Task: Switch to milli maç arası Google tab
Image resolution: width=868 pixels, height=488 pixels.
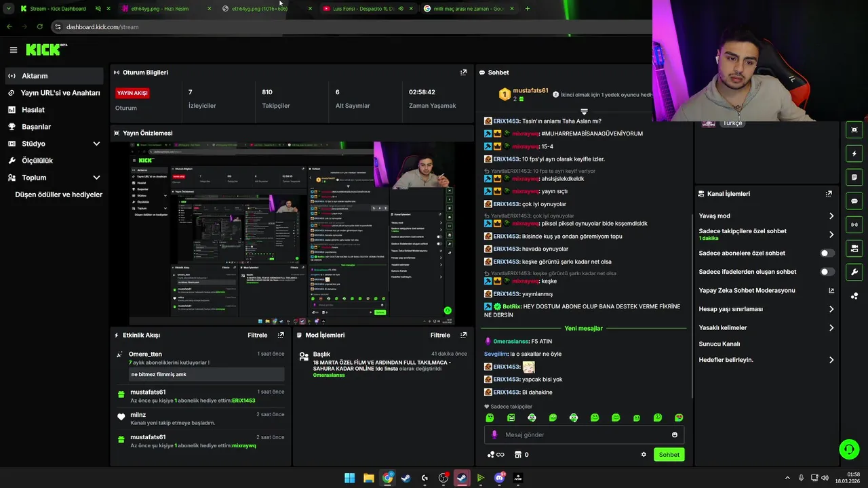Action: pos(469,9)
